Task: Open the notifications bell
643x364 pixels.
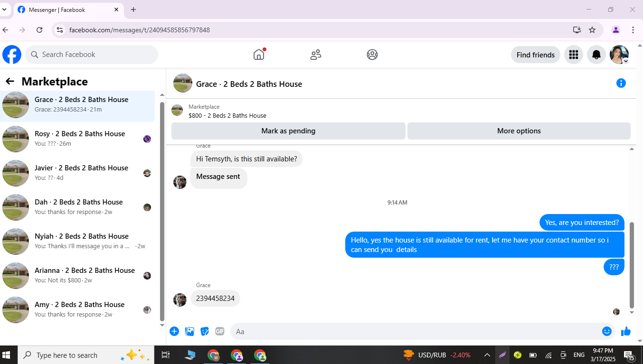Action: [x=596, y=55]
